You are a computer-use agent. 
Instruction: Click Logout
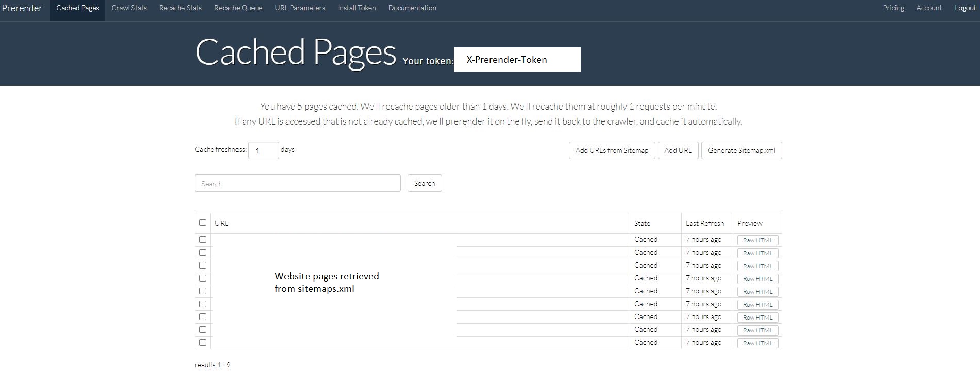[965, 8]
